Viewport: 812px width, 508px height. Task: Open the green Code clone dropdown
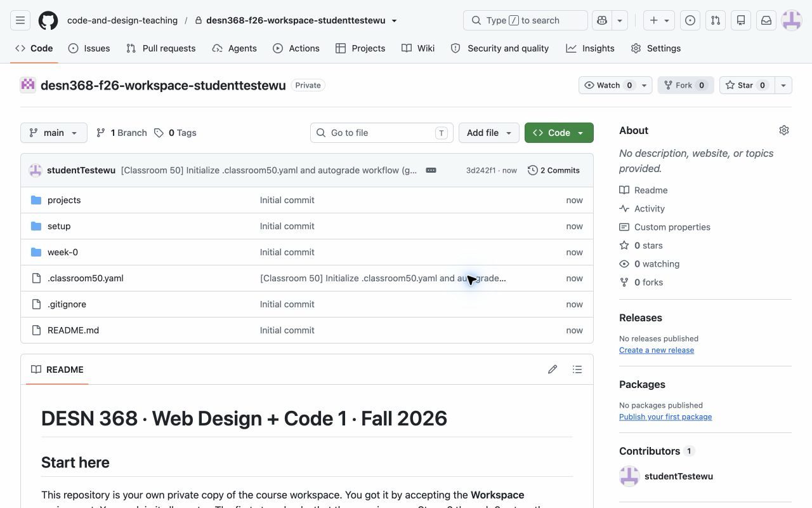(x=559, y=133)
